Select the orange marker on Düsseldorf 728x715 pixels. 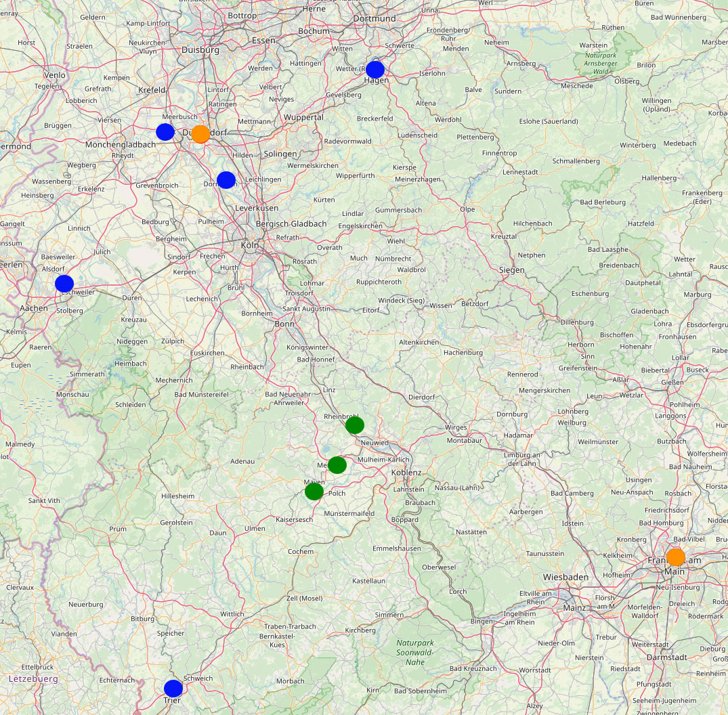coord(200,134)
